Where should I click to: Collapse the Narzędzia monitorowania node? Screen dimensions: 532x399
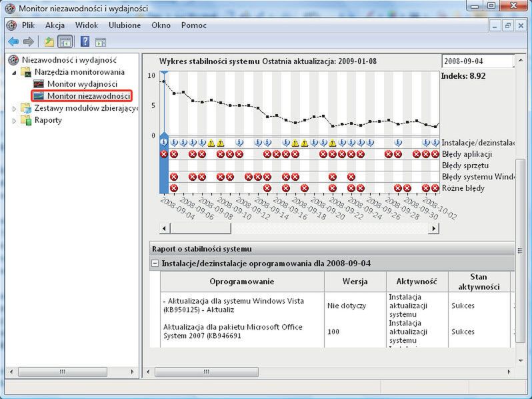point(14,73)
